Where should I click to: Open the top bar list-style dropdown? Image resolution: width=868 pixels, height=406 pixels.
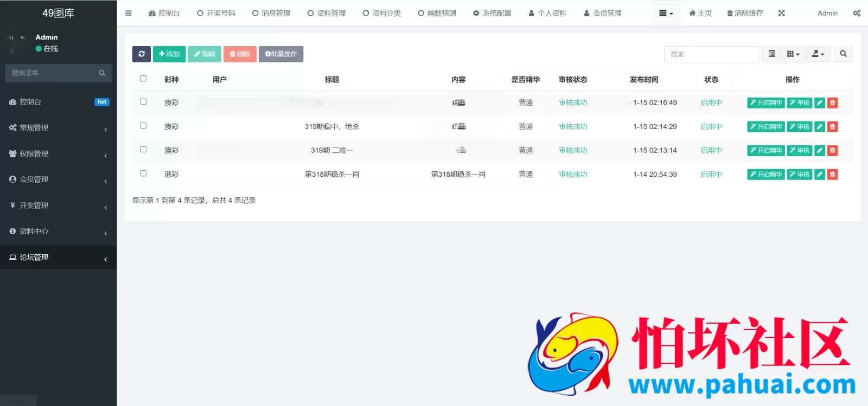tap(666, 13)
